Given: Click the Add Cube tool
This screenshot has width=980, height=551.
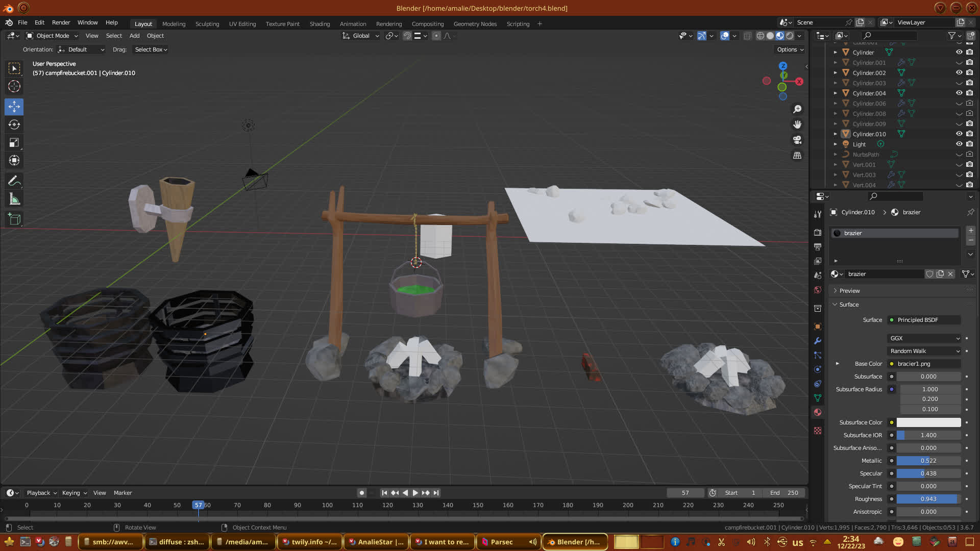Looking at the screenshot, I should pos(14,219).
